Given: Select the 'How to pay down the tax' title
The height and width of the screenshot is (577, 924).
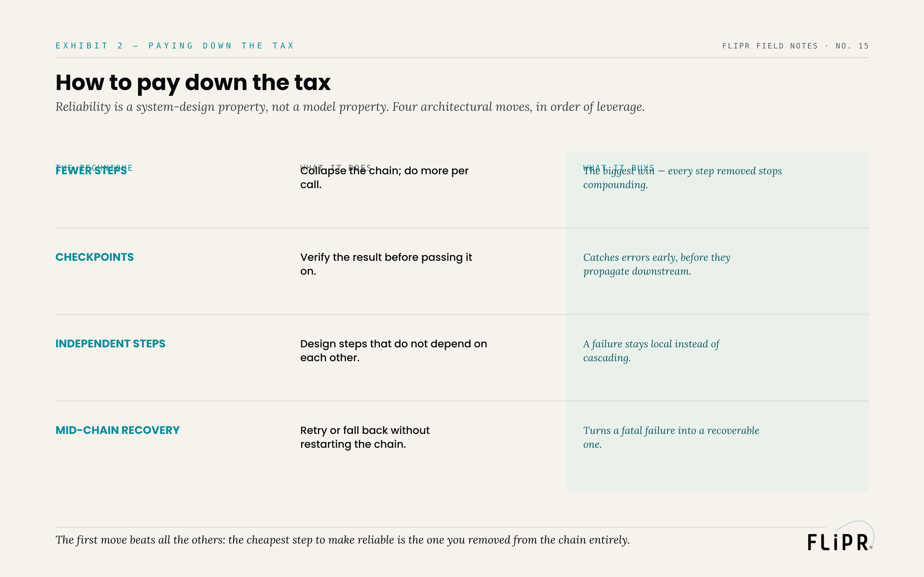Looking at the screenshot, I should click(193, 83).
